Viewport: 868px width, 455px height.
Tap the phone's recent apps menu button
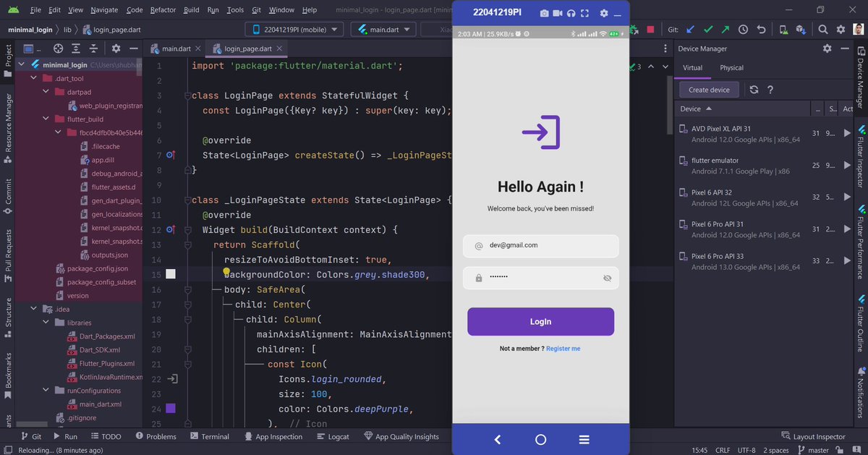(584, 440)
